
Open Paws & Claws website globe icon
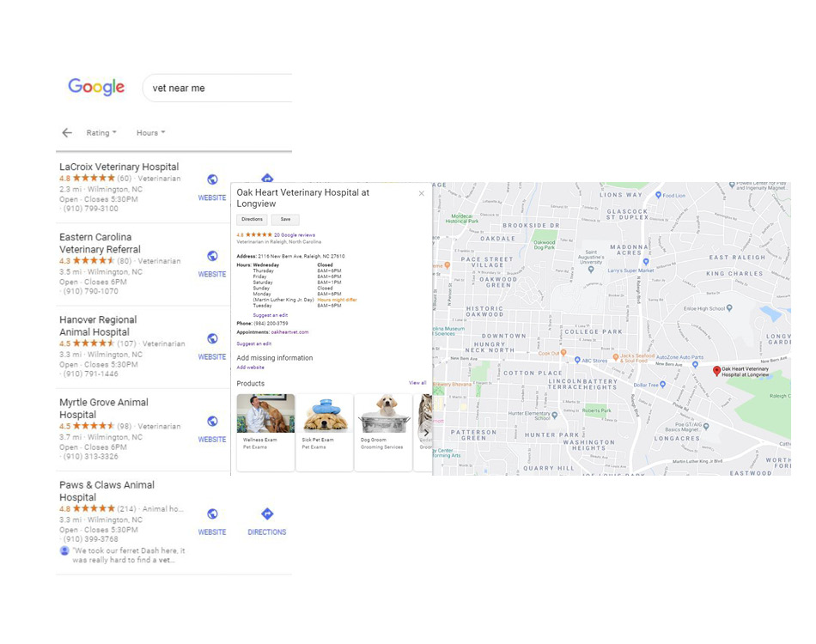(212, 514)
